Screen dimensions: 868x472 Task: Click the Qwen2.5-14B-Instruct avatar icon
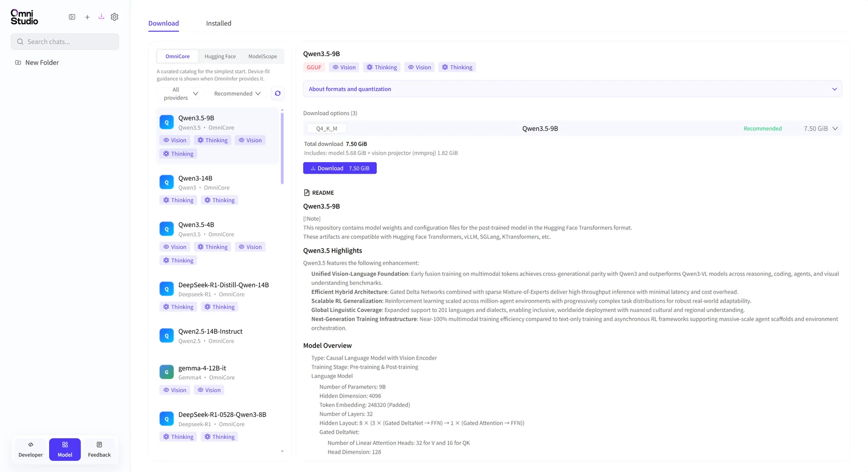click(x=167, y=336)
